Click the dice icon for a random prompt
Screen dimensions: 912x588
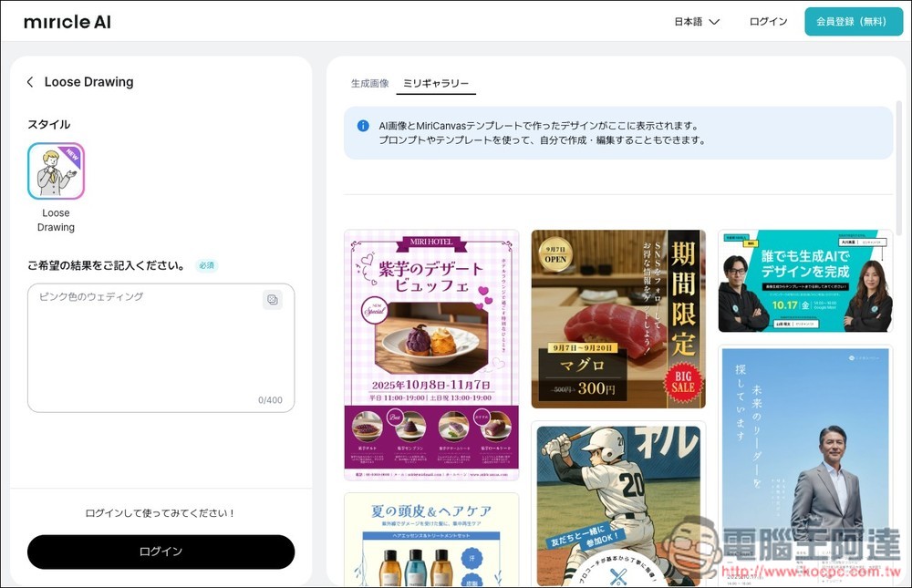(273, 298)
